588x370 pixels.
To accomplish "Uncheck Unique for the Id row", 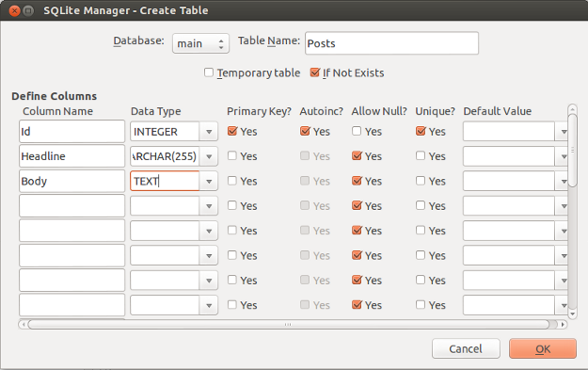I will coord(421,131).
